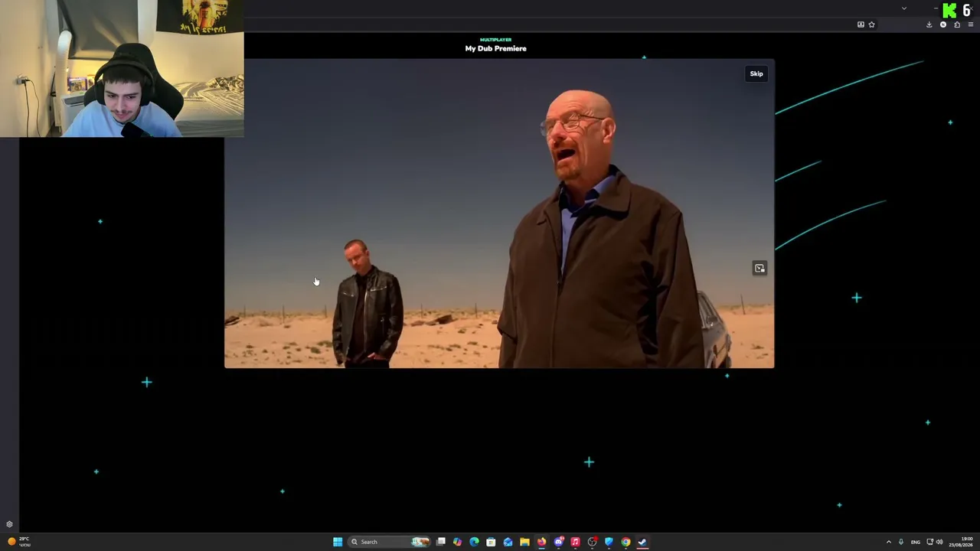
Task: Open File Explorer from the taskbar
Action: [524, 542]
